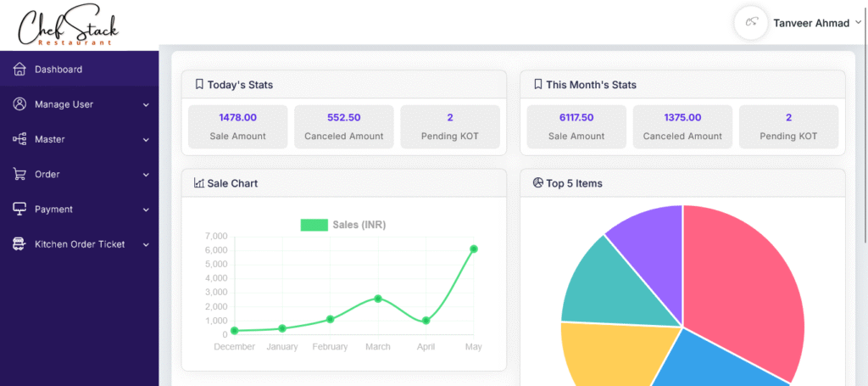Click the Master hierarchy icon
Image resolution: width=868 pixels, height=386 pixels.
tap(19, 139)
